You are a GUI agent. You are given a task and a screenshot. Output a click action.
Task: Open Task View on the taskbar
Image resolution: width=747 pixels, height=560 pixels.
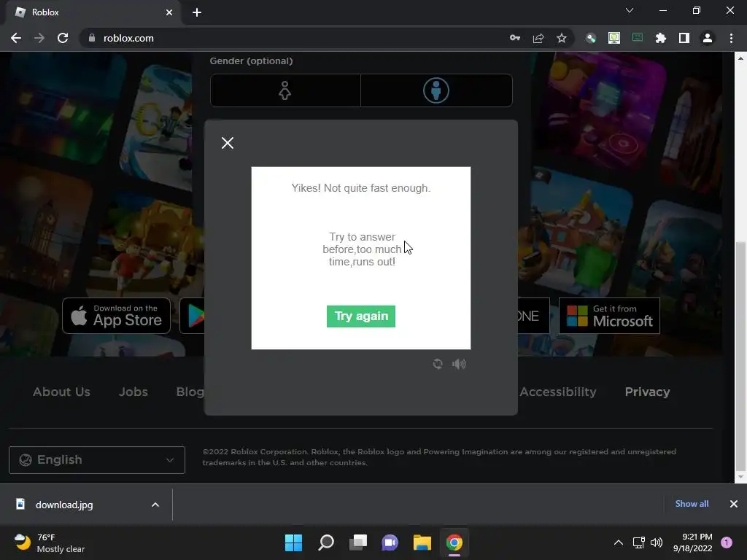[358, 542]
